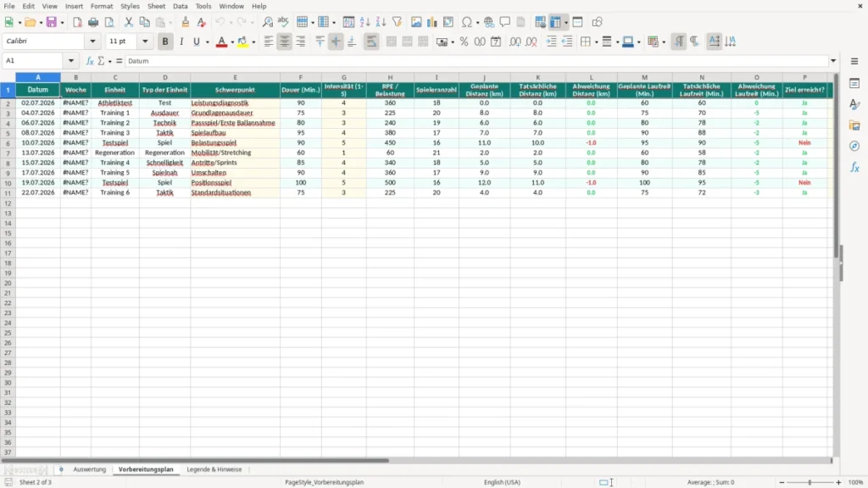Open the File menu

tap(9, 6)
